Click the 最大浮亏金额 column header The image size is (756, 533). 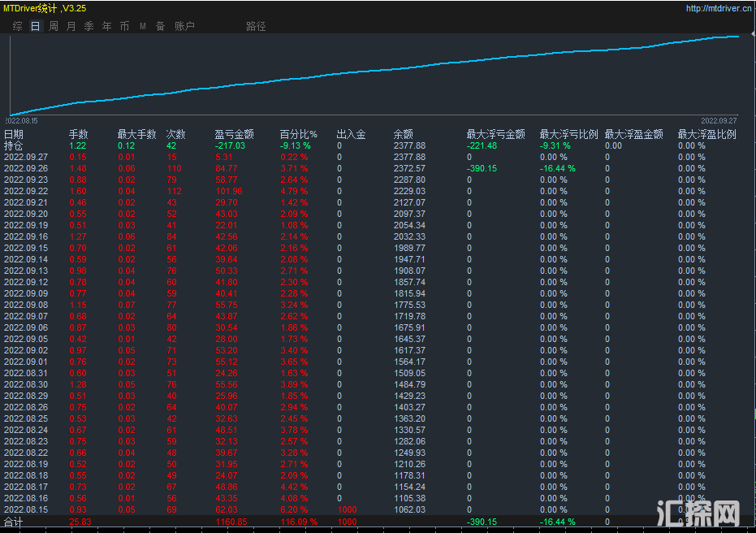[x=495, y=134]
